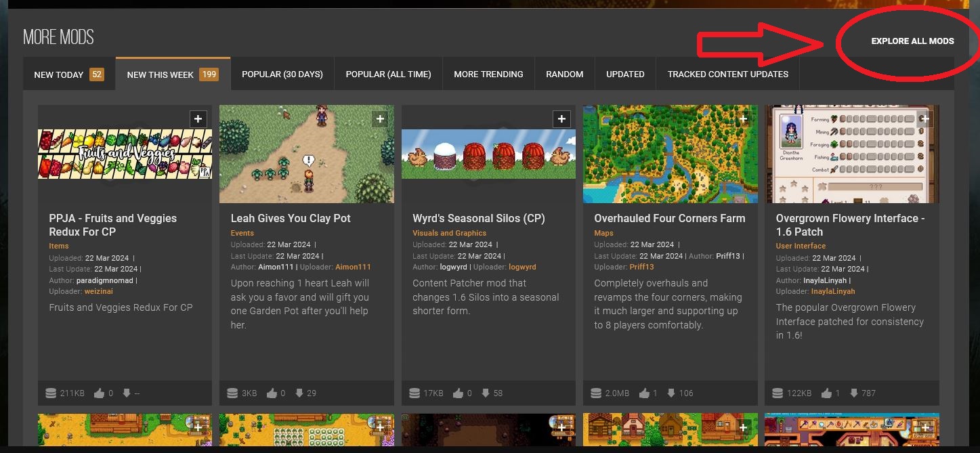Screen dimensions: 980x453
Task: Click download arrow icon showing 787 downloads
Action: click(854, 393)
